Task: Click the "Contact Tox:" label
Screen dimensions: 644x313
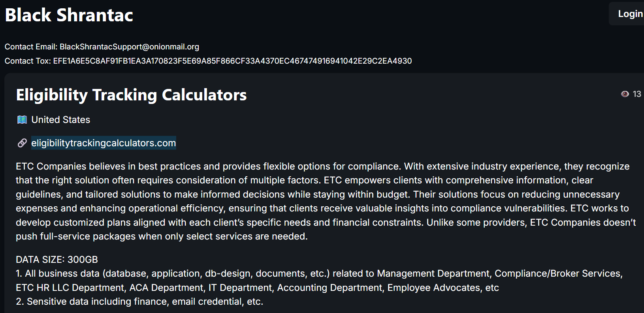Action: coord(28,61)
